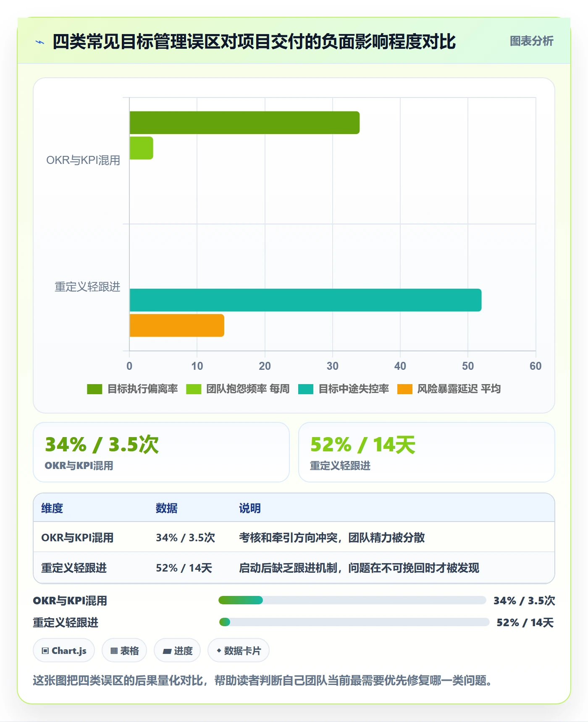Click the table cell 34% / 3.5次
This screenshot has width=588, height=722.
185,538
